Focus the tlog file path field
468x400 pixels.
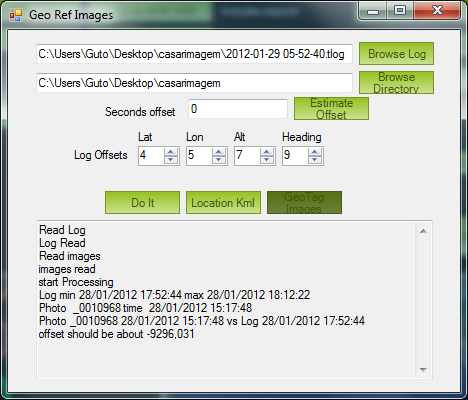point(194,54)
